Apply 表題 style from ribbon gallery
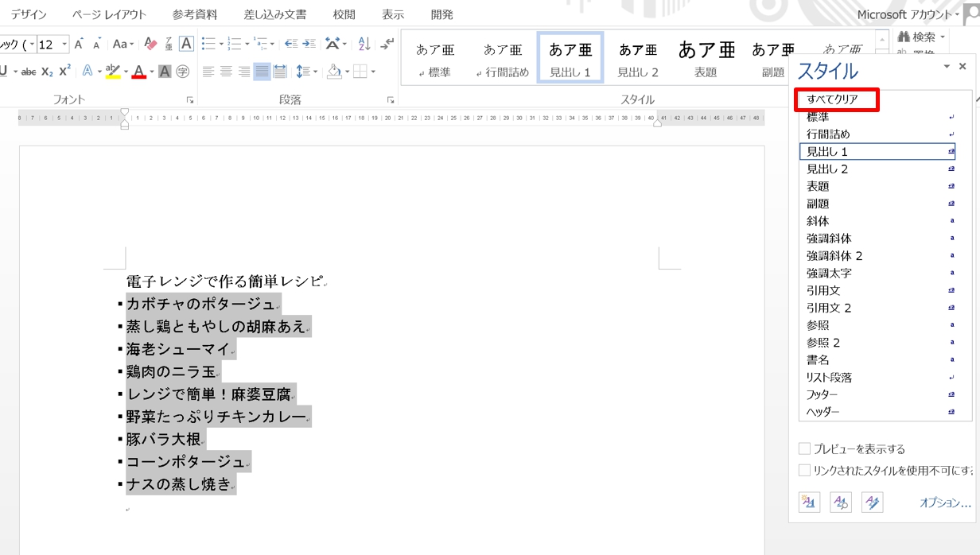Viewport: 980px width, 555px height. click(x=706, y=58)
